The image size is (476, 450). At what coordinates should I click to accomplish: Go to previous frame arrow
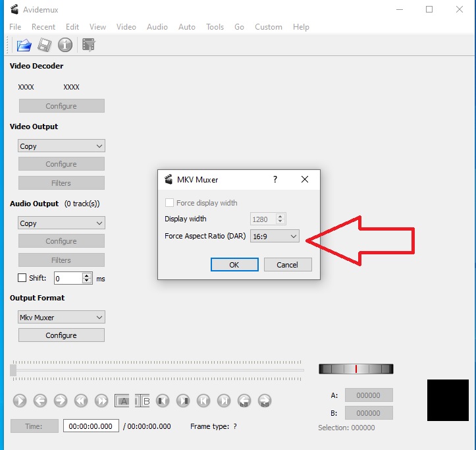coord(40,401)
